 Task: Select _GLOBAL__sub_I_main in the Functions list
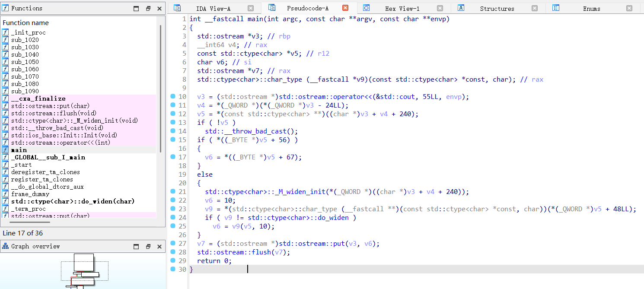pyautogui.click(x=48, y=157)
